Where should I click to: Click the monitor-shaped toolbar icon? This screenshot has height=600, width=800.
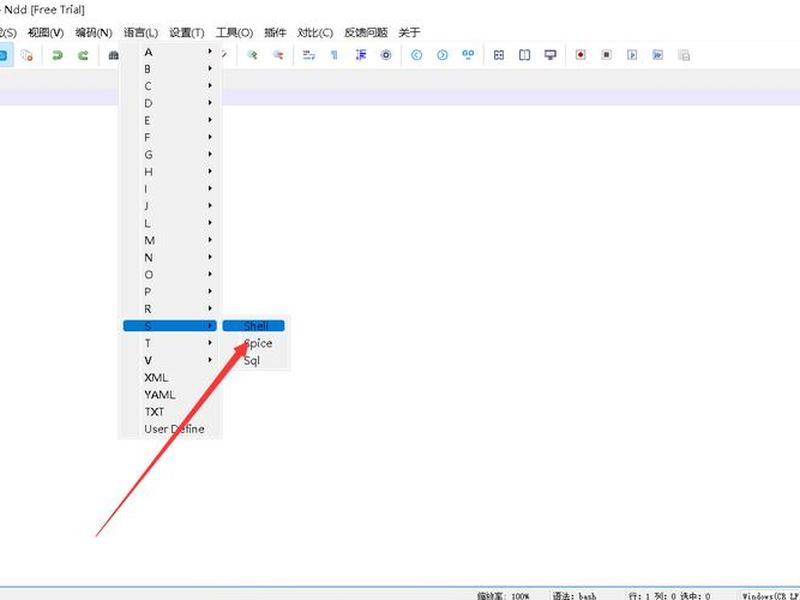550,55
